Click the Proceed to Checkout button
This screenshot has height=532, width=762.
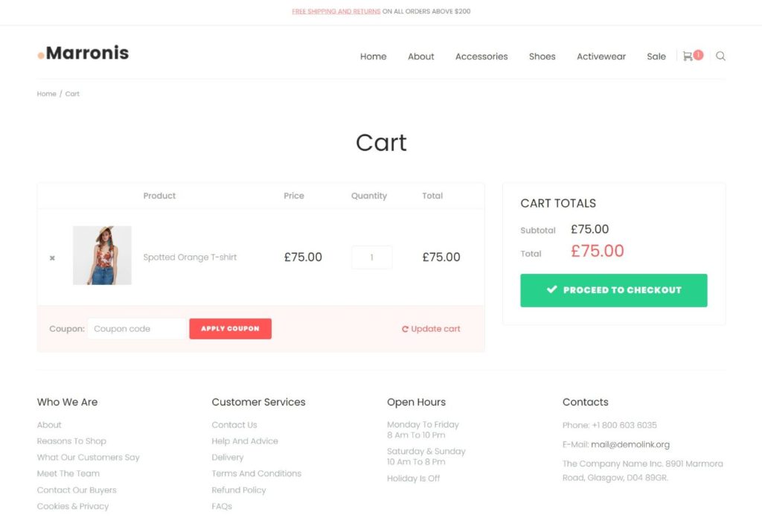click(613, 290)
